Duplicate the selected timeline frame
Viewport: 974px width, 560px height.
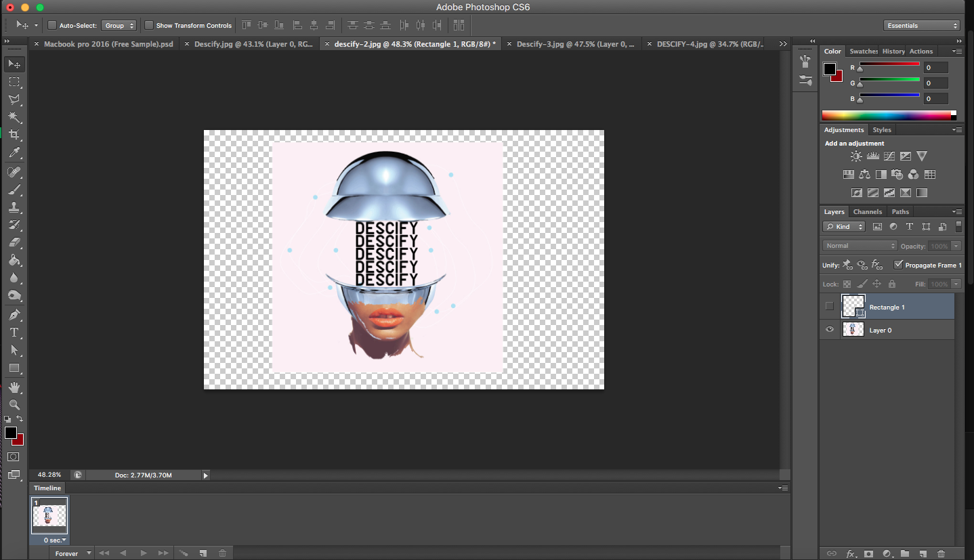(203, 553)
